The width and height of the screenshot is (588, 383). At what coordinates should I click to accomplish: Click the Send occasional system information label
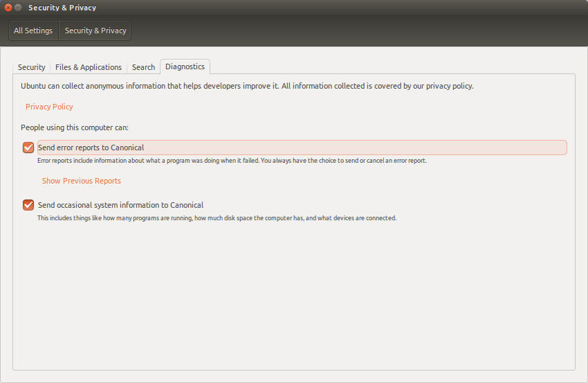121,205
